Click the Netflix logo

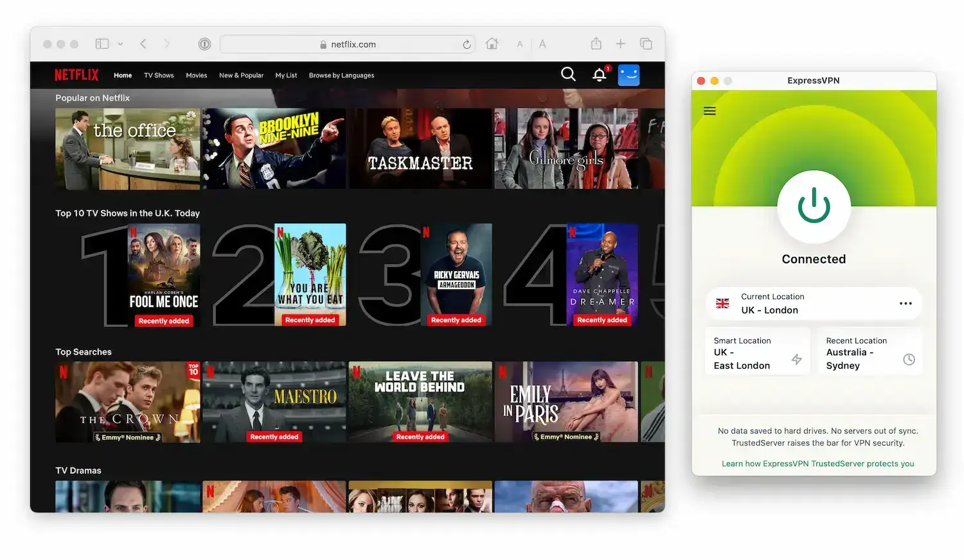coord(76,75)
